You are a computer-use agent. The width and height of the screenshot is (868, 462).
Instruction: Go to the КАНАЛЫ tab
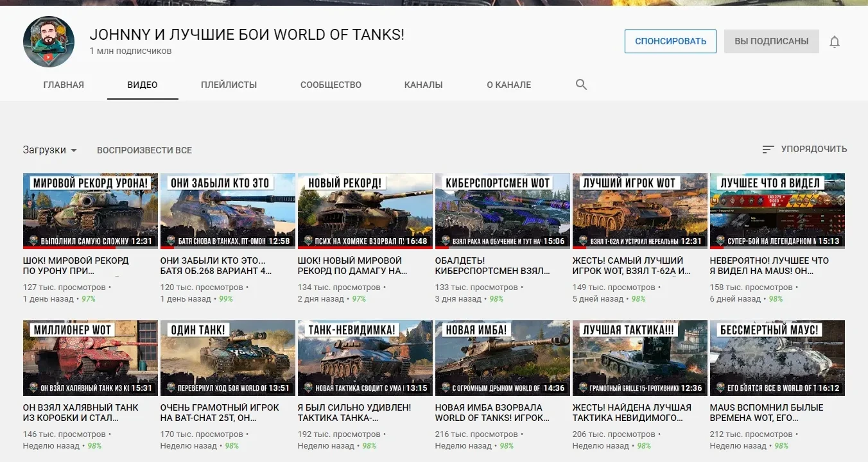coord(423,85)
